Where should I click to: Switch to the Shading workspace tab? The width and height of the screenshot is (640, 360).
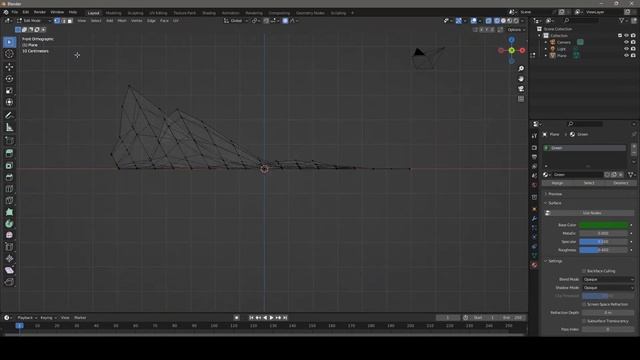pyautogui.click(x=209, y=13)
